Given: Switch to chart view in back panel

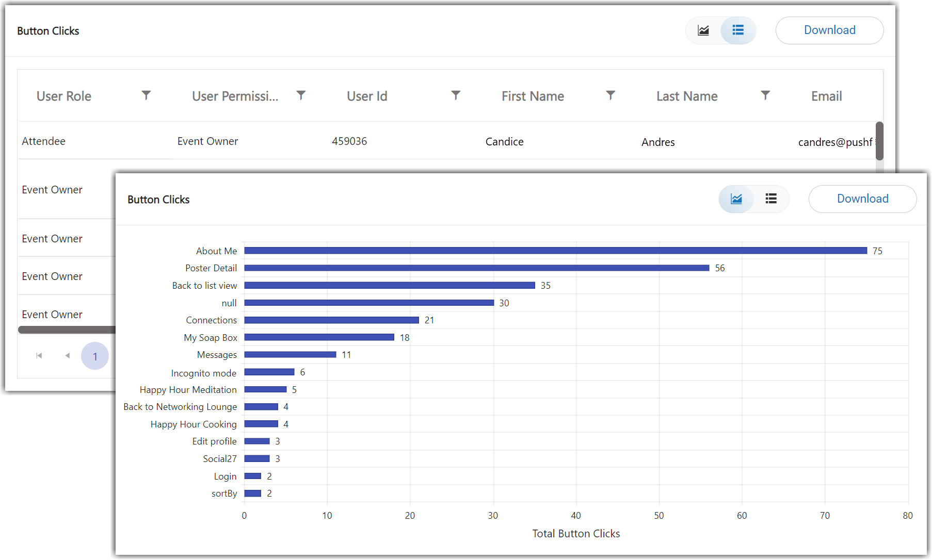Looking at the screenshot, I should [x=703, y=30].
